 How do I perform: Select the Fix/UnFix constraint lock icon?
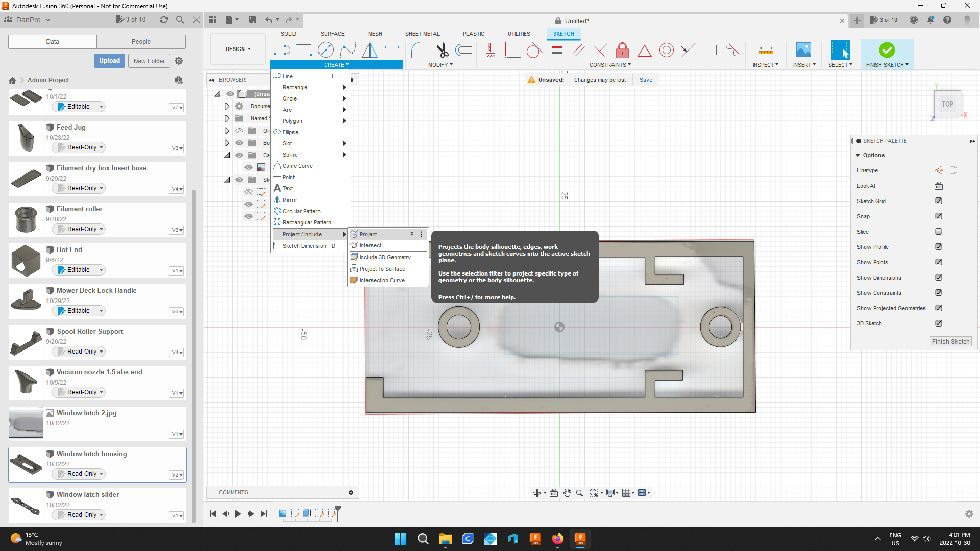622,50
